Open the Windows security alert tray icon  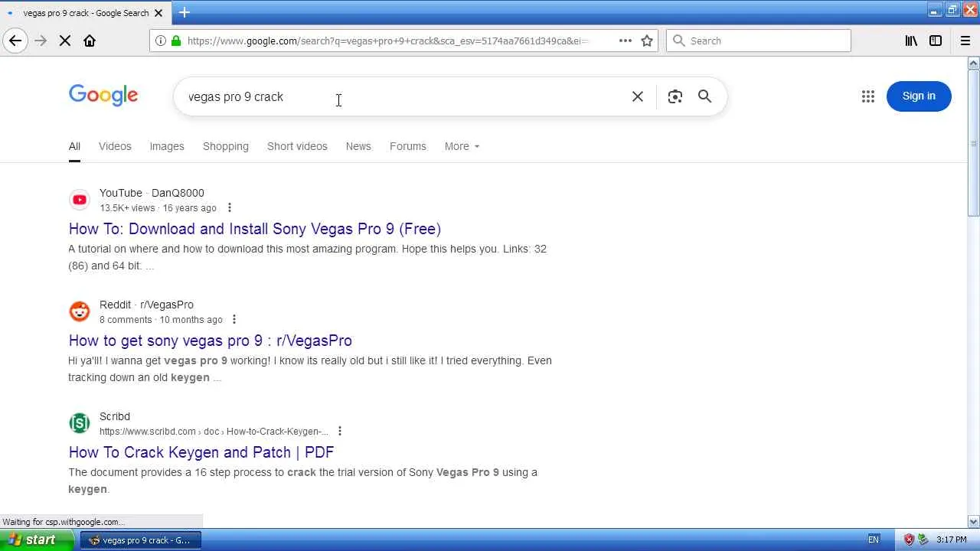(909, 540)
